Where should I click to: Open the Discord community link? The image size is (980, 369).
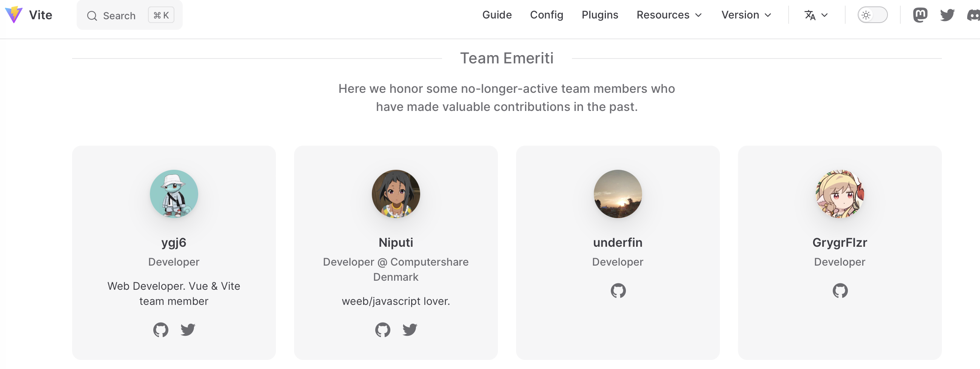click(x=974, y=15)
